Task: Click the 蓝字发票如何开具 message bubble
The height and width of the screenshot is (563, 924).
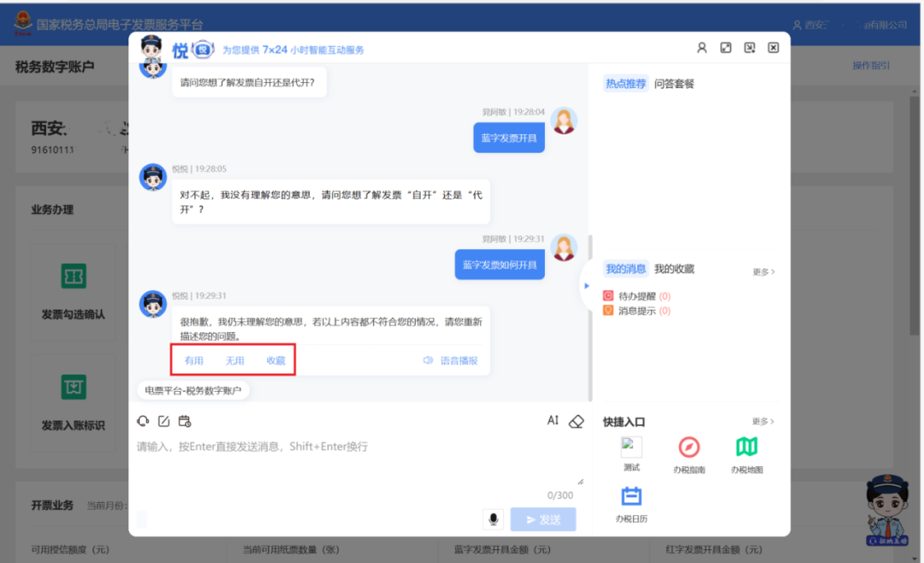Action: (x=500, y=264)
